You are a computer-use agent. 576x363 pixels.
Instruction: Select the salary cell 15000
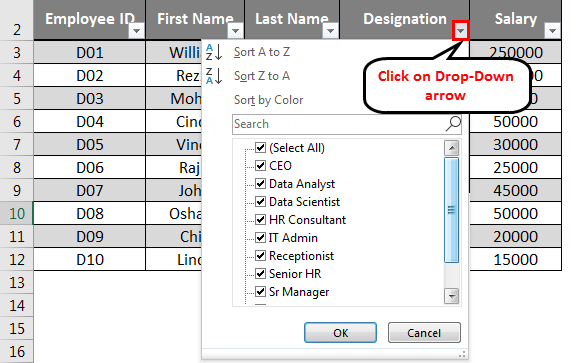click(x=515, y=259)
